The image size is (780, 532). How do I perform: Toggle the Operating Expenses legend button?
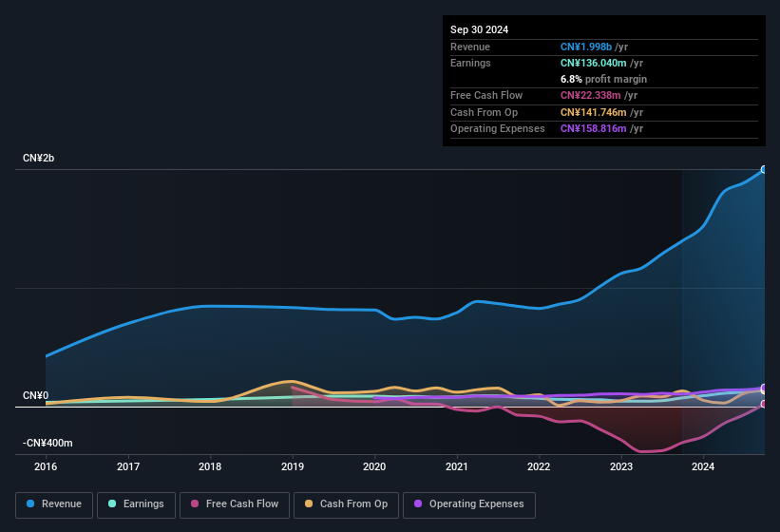pos(468,504)
